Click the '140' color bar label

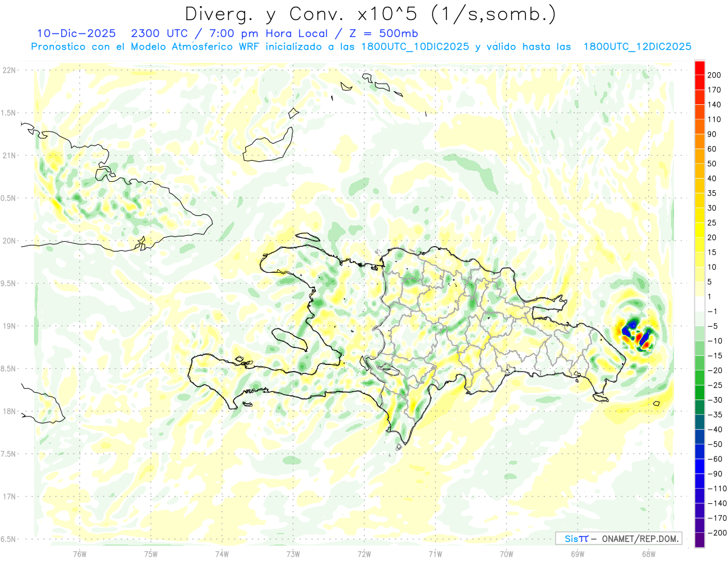click(715, 104)
